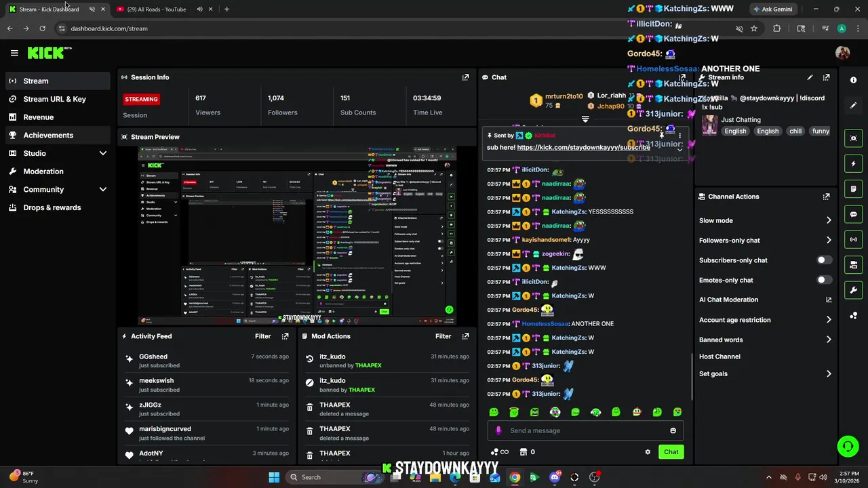Image resolution: width=868 pixels, height=488 pixels.
Task: Click GGsheed in the Activity Feed
Action: (153, 357)
